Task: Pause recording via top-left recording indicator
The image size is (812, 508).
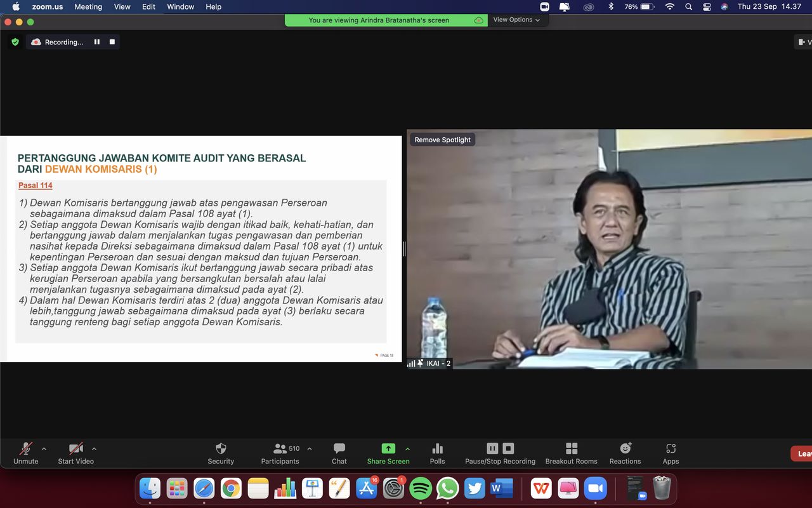Action: [x=97, y=42]
